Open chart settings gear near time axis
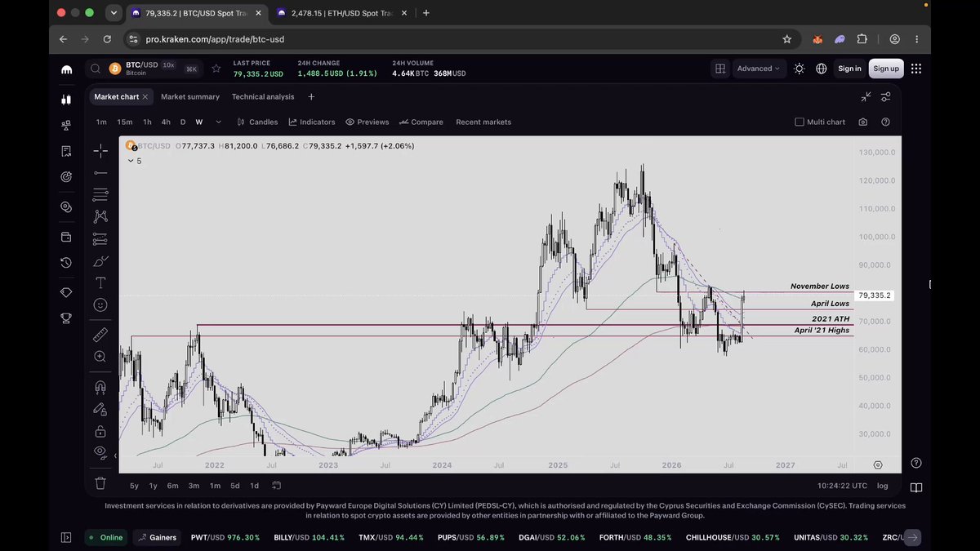The height and width of the screenshot is (551, 980). point(878,464)
